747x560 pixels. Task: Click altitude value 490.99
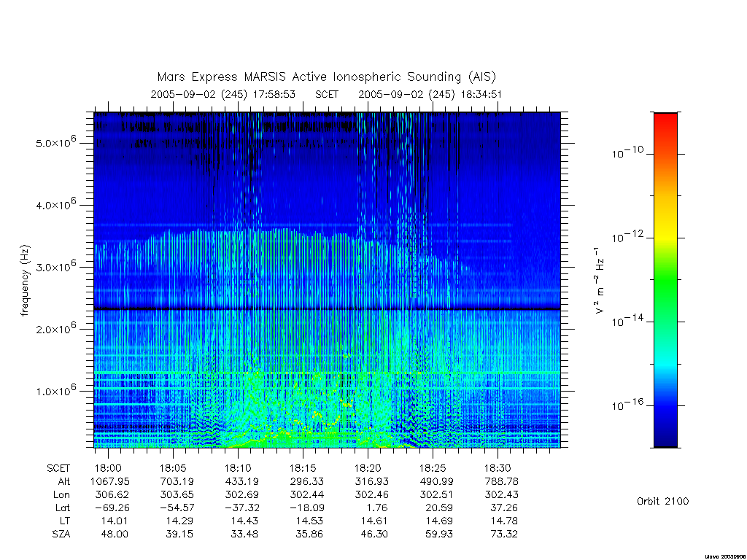(x=436, y=481)
